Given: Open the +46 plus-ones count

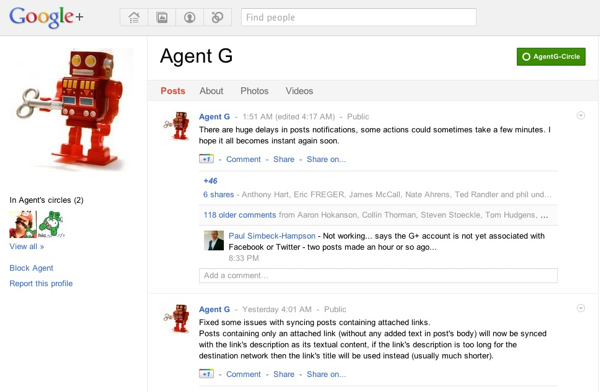Looking at the screenshot, I should pos(210,181).
